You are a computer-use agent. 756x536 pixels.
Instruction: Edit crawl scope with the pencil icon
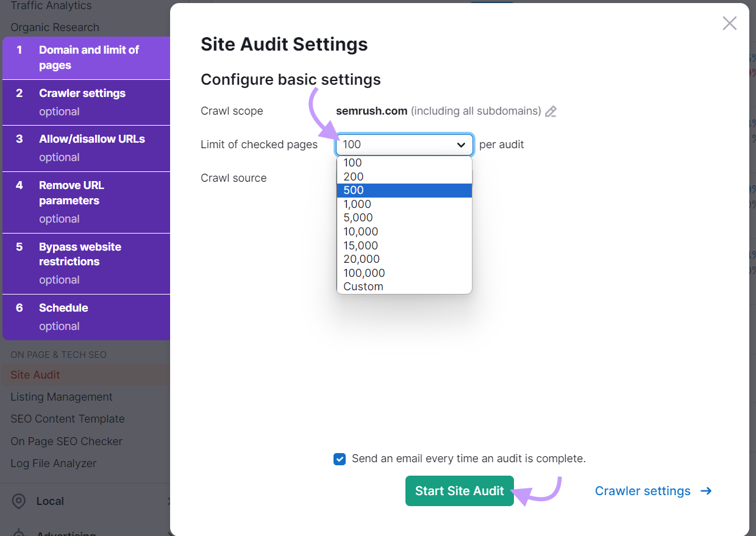pyautogui.click(x=551, y=112)
